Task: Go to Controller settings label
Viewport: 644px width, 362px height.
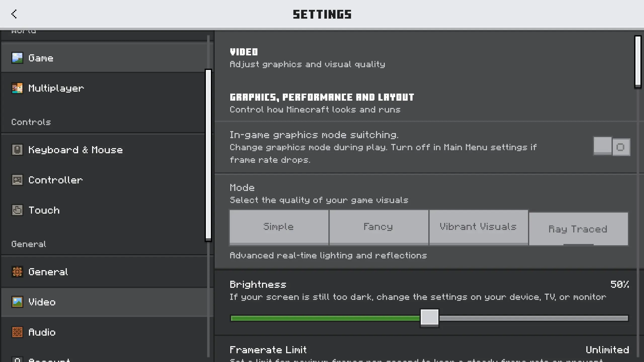Action: coord(56,180)
